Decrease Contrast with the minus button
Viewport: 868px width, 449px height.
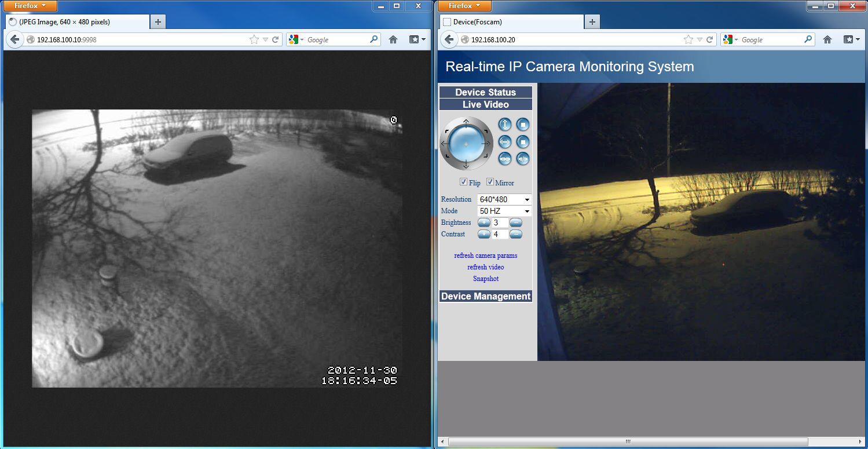point(516,234)
